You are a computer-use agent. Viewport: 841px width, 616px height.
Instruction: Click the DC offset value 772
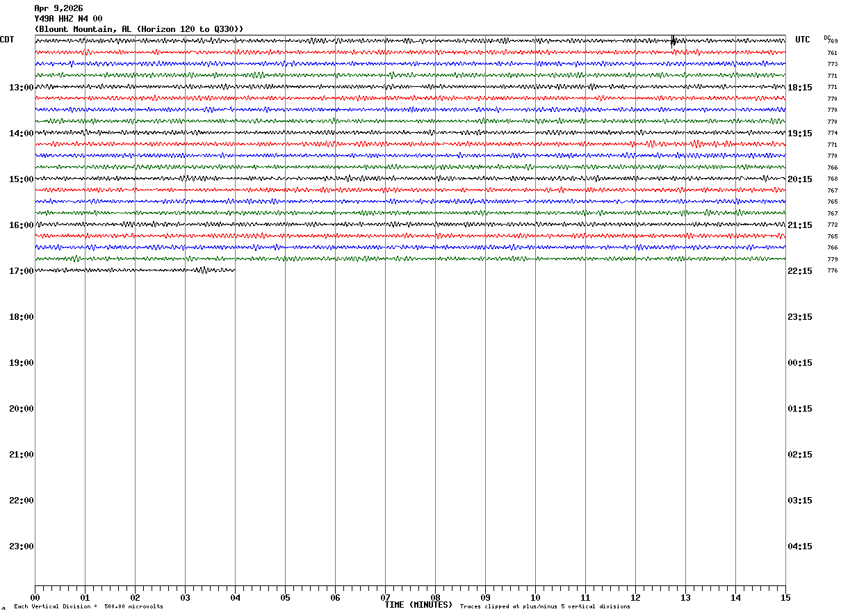833,225
